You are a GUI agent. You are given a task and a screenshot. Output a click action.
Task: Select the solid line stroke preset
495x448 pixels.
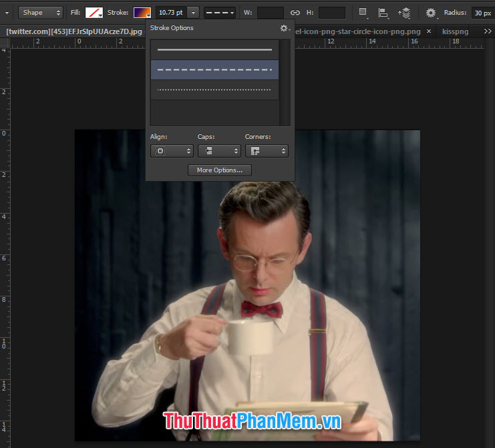pos(214,50)
